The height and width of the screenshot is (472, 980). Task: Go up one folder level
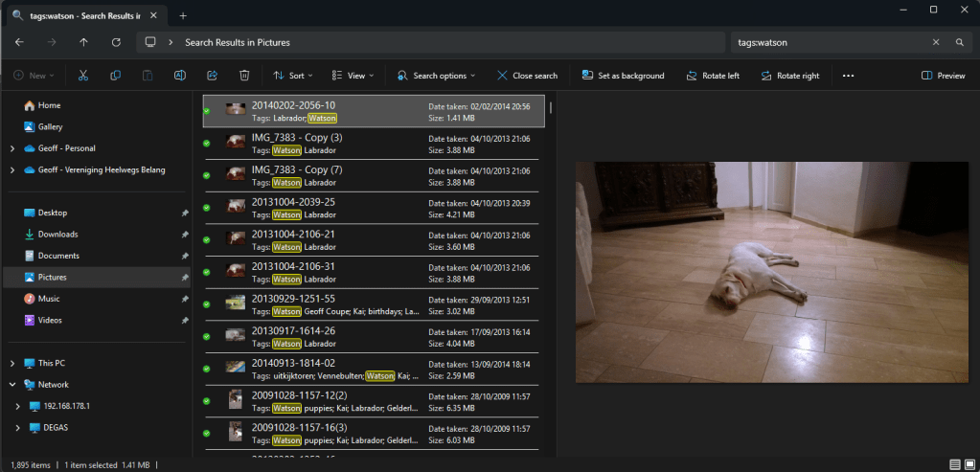(x=84, y=42)
